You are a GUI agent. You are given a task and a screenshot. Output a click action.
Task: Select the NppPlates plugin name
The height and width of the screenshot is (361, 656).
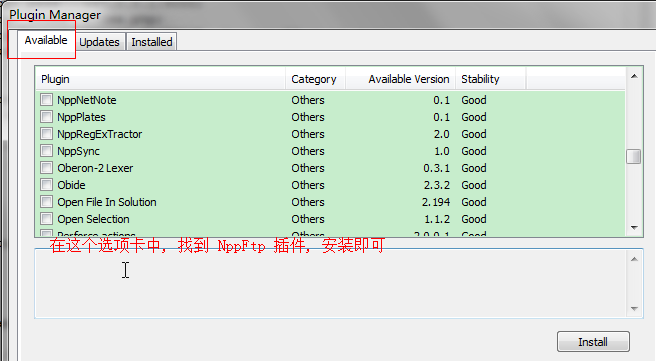[x=81, y=117]
